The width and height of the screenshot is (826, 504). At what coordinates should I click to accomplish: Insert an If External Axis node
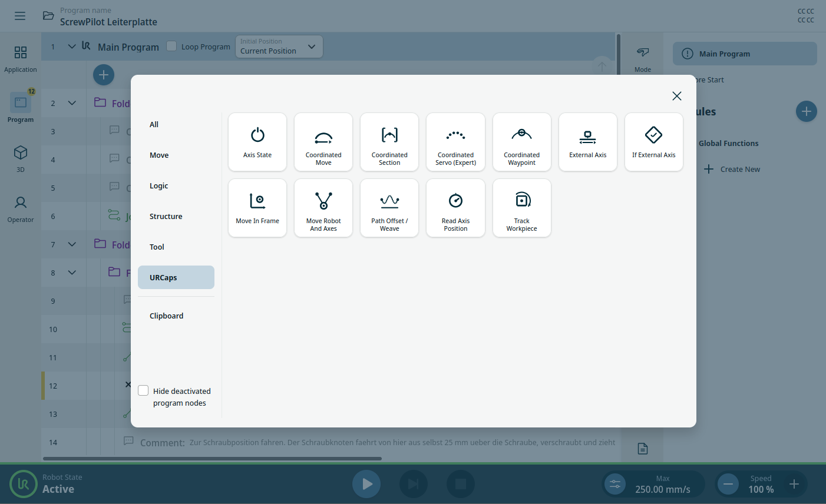pyautogui.click(x=653, y=142)
